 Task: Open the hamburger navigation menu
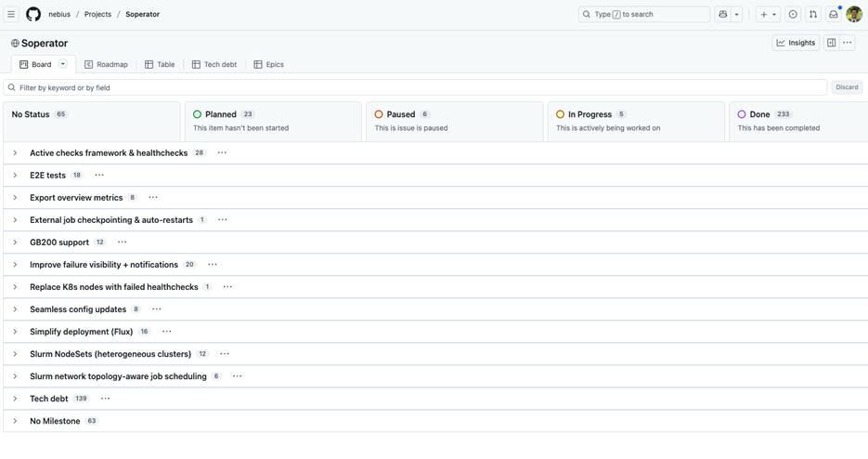[x=11, y=15]
